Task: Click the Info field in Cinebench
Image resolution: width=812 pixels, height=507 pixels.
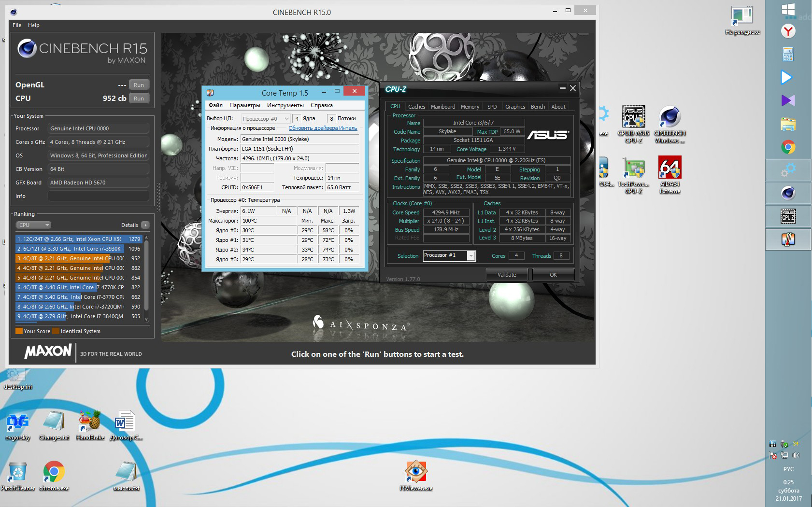Action: (x=99, y=196)
